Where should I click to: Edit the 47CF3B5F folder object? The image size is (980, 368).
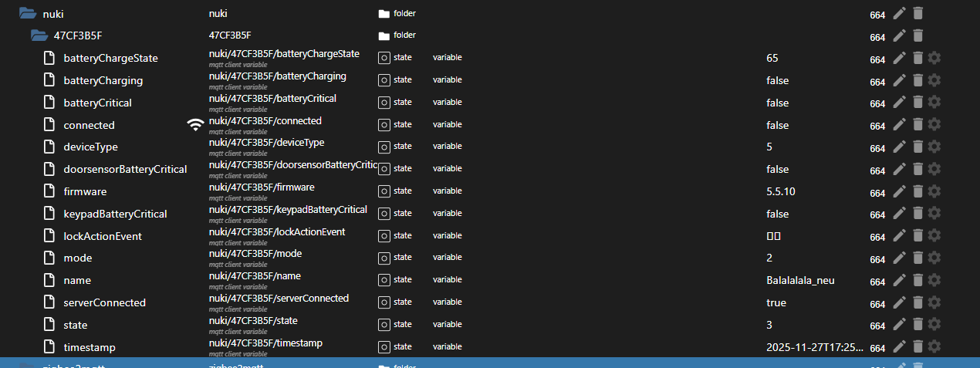tap(899, 35)
